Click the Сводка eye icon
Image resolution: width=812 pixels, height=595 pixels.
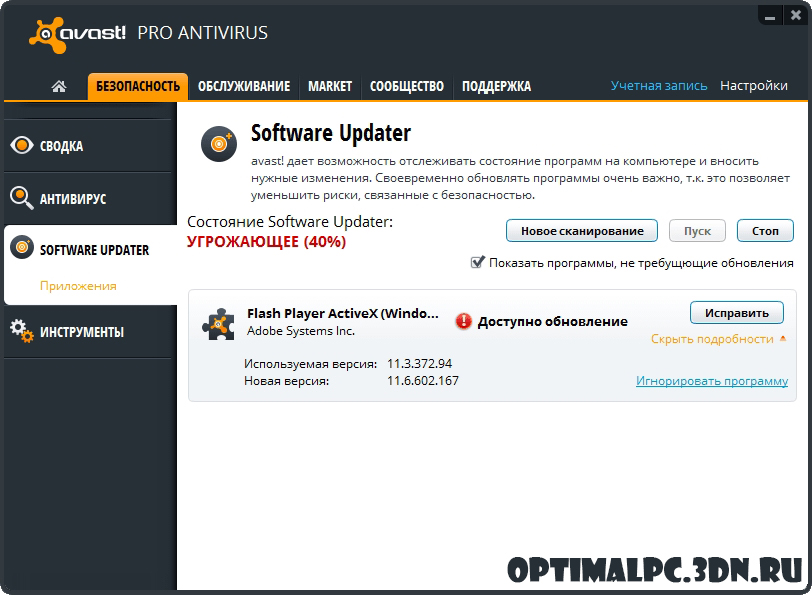pos(22,146)
